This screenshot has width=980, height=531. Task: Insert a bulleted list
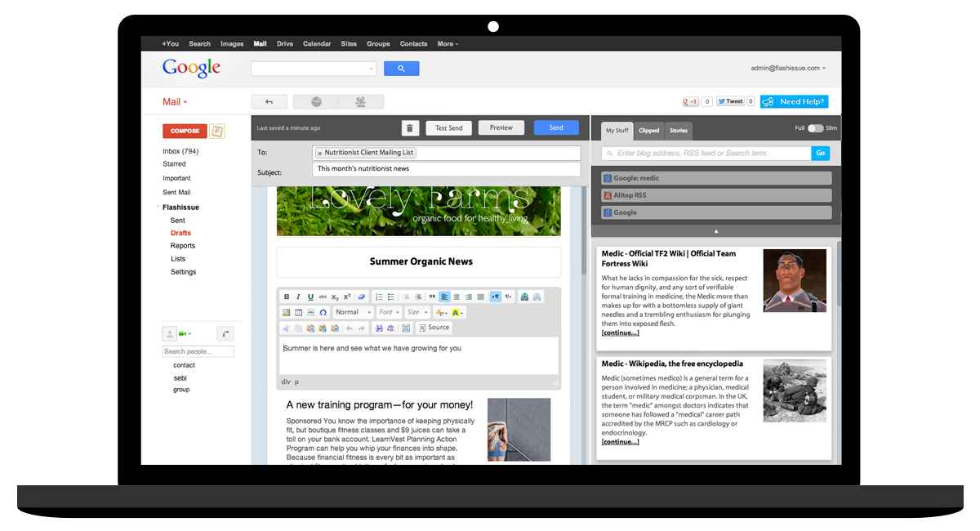(391, 297)
